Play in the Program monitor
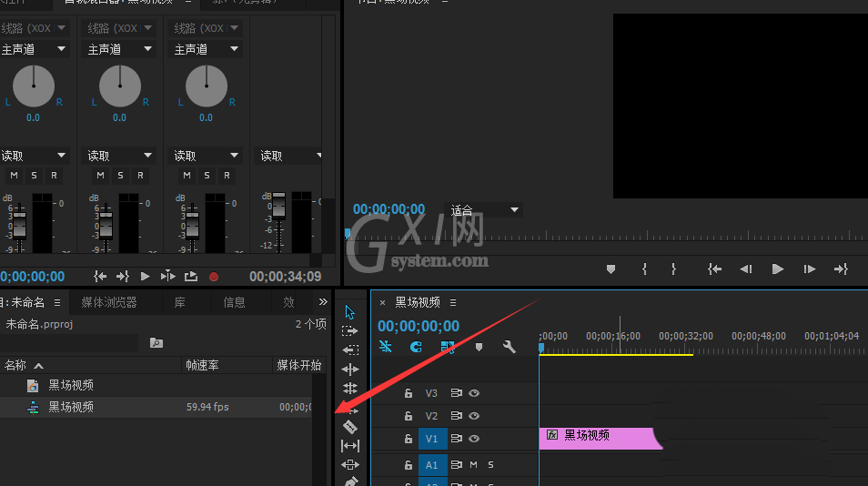Viewport: 868px width, 486px height. point(778,269)
